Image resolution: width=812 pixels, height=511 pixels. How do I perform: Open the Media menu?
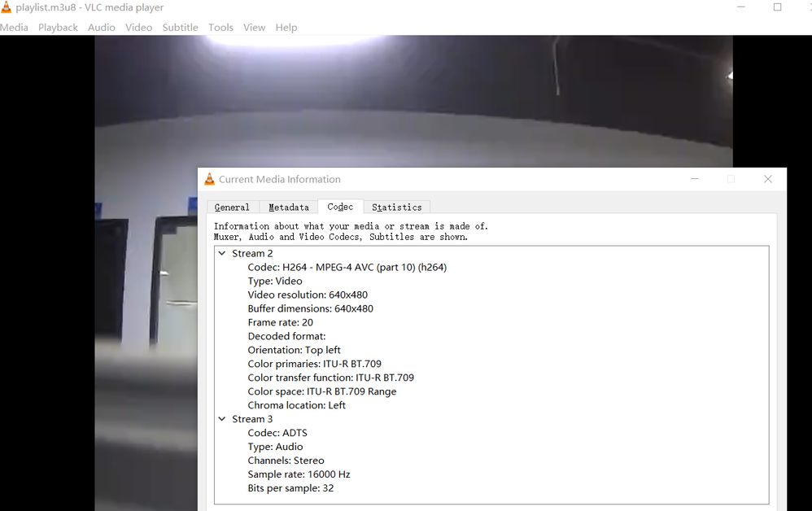tap(14, 28)
